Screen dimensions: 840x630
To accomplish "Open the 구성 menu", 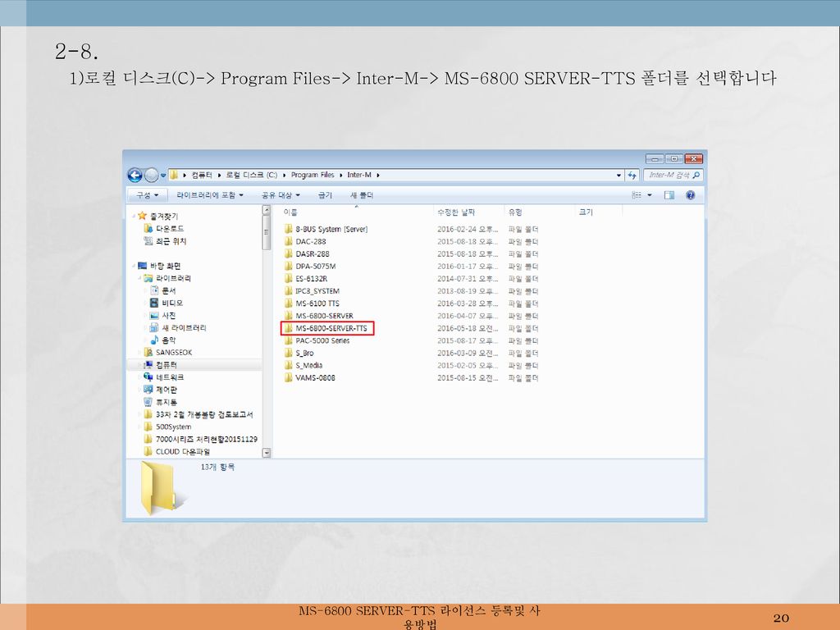I will (148, 195).
